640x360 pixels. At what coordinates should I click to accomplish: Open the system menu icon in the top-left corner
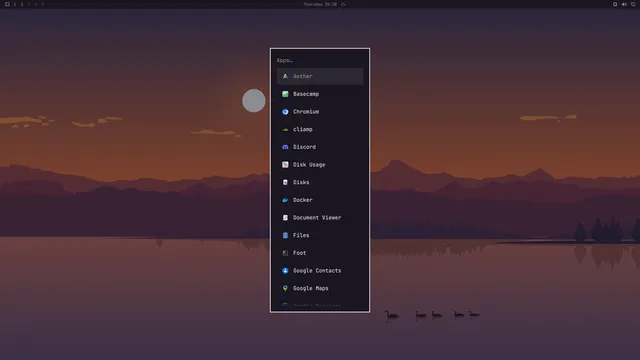(7, 4)
